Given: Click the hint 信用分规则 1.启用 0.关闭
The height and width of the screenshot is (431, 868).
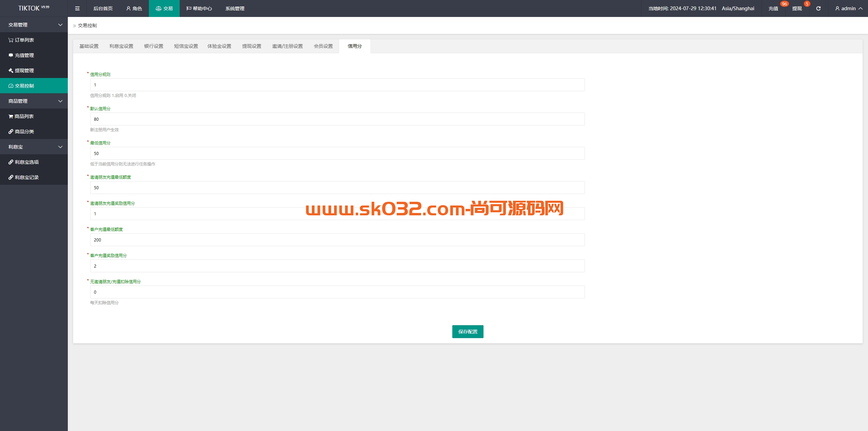Looking at the screenshot, I should click(x=113, y=95).
